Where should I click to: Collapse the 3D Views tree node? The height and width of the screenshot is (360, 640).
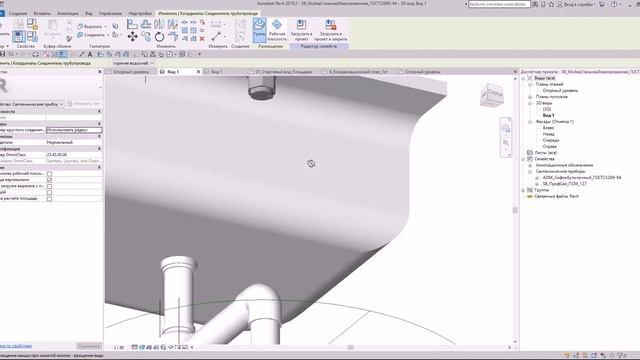[x=530, y=103]
